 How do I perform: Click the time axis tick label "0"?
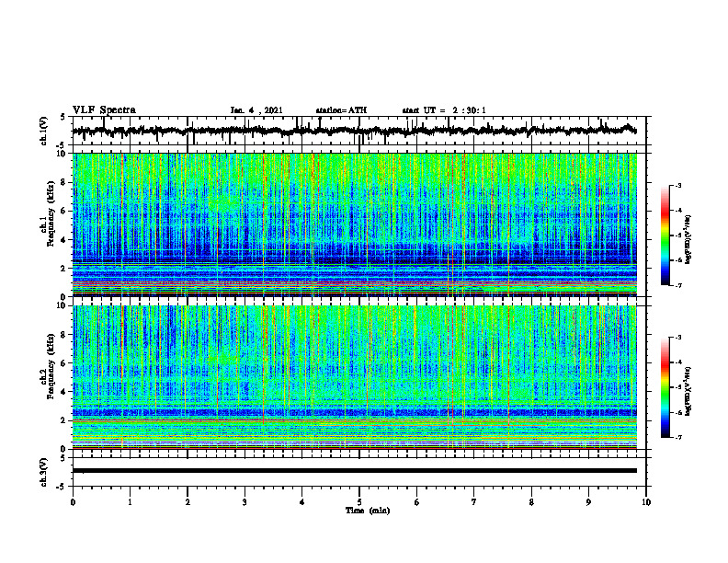coord(73,502)
